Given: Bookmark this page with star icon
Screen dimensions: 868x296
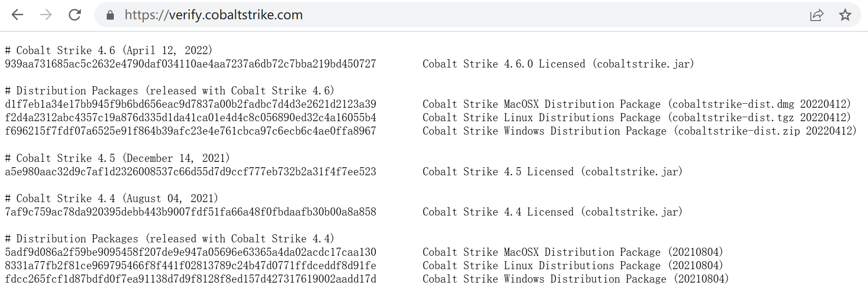Looking at the screenshot, I should [845, 15].
